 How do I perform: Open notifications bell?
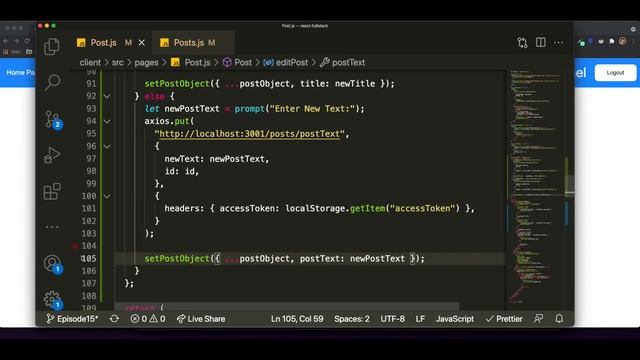559,319
